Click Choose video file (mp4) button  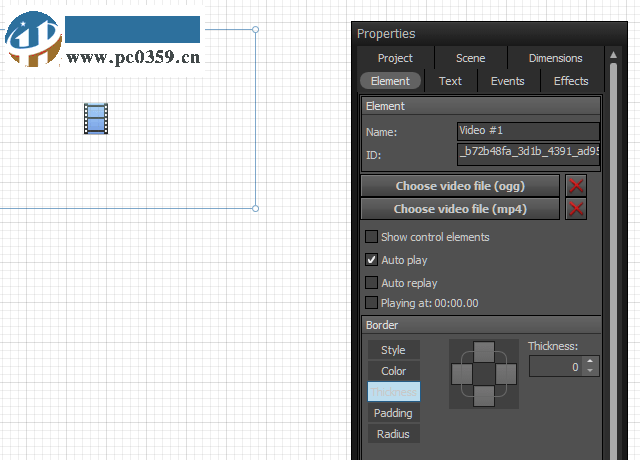pyautogui.click(x=460, y=209)
